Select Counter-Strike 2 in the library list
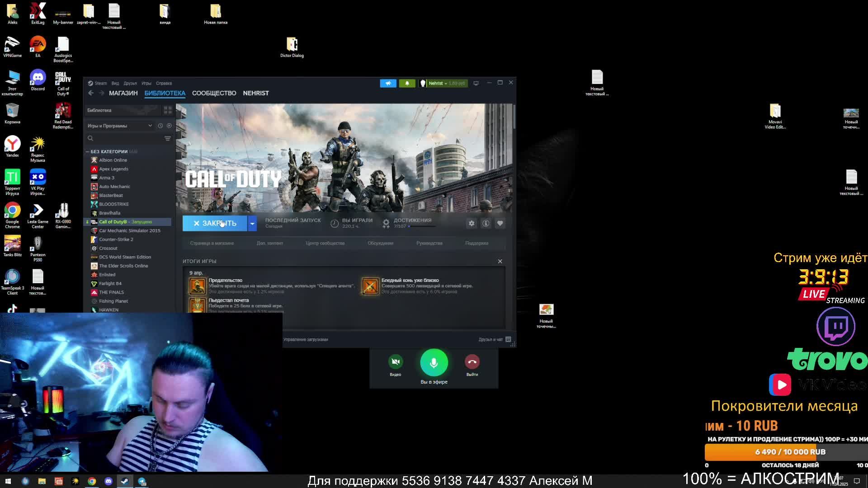 point(116,239)
